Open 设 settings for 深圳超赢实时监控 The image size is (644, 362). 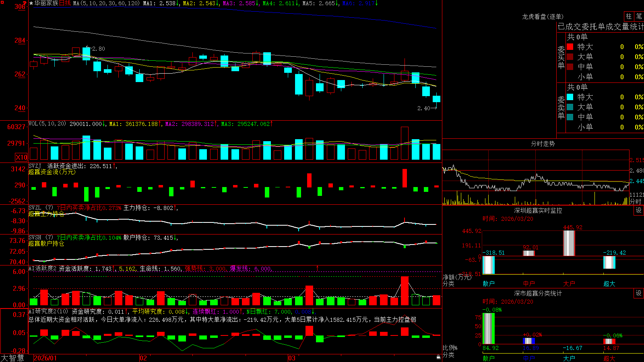[x=639, y=210]
